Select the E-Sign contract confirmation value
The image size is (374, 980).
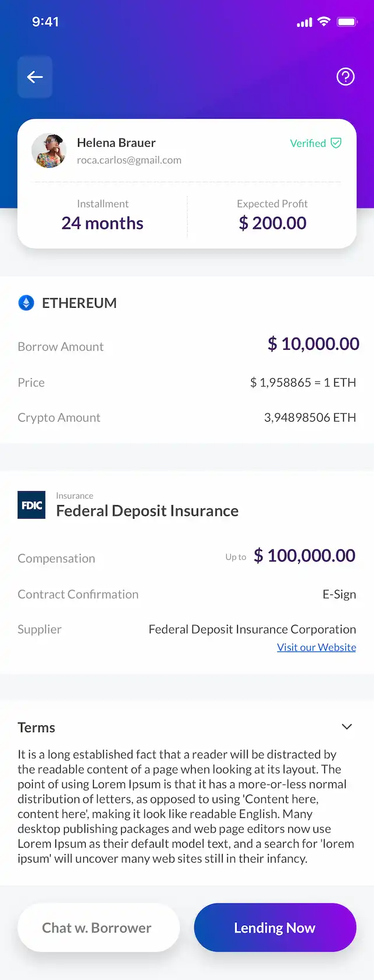click(340, 594)
